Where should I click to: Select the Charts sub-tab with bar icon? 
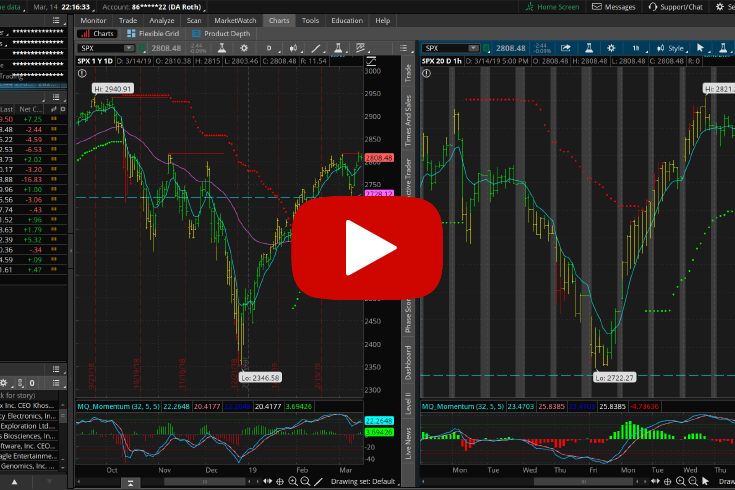(x=97, y=34)
